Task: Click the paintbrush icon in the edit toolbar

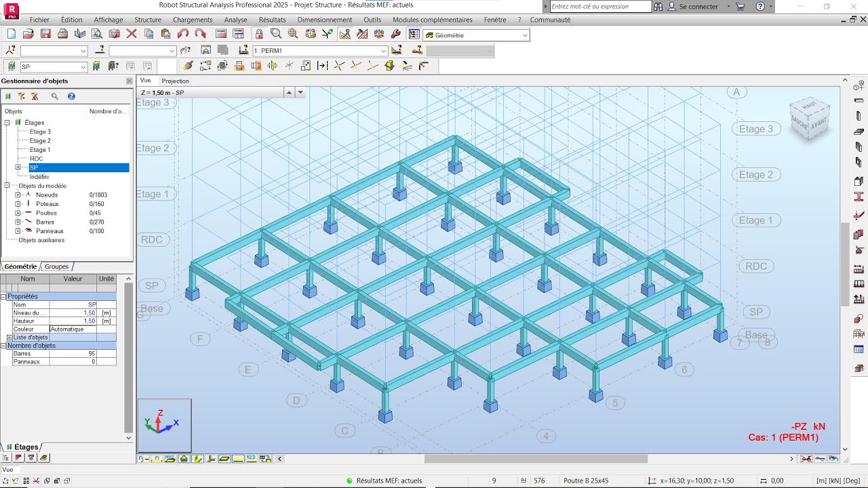Action: coord(188,66)
